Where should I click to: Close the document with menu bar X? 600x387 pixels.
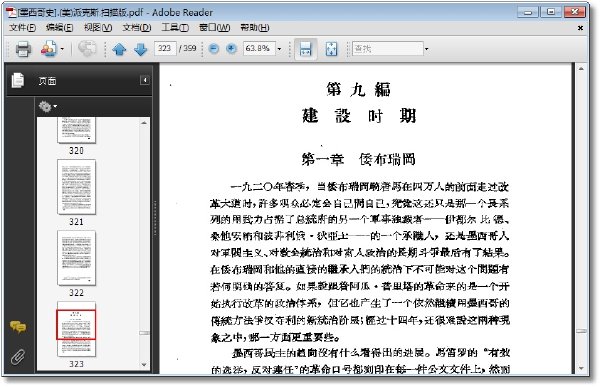click(580, 28)
